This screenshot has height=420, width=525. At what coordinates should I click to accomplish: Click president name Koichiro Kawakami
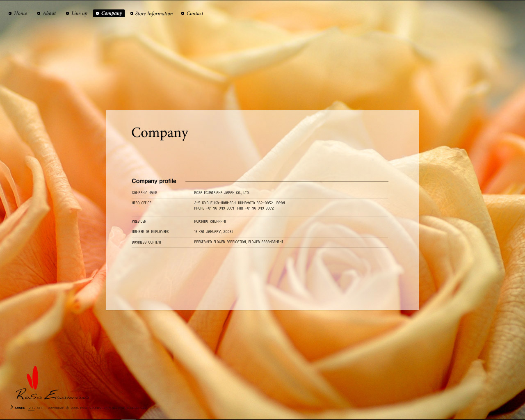pyautogui.click(x=210, y=221)
